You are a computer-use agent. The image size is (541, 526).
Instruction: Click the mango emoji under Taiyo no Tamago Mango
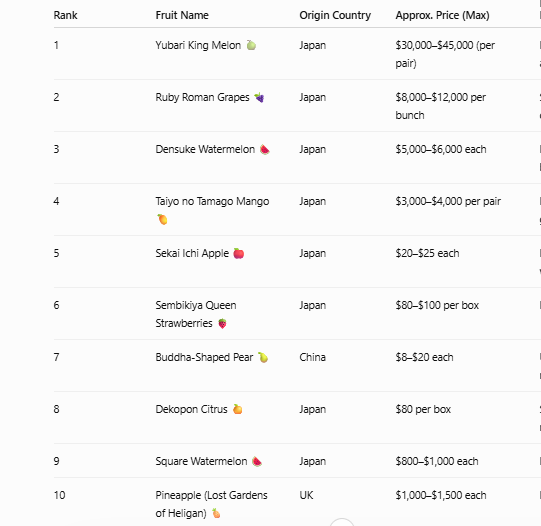pyautogui.click(x=162, y=219)
